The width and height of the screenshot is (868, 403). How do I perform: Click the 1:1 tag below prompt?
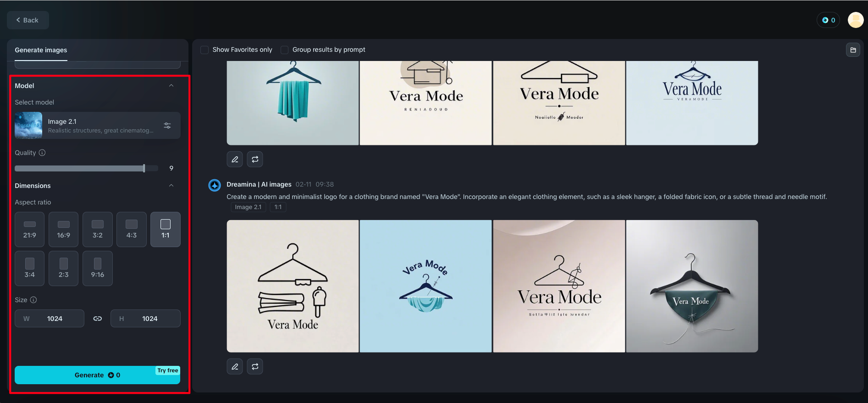tap(278, 207)
